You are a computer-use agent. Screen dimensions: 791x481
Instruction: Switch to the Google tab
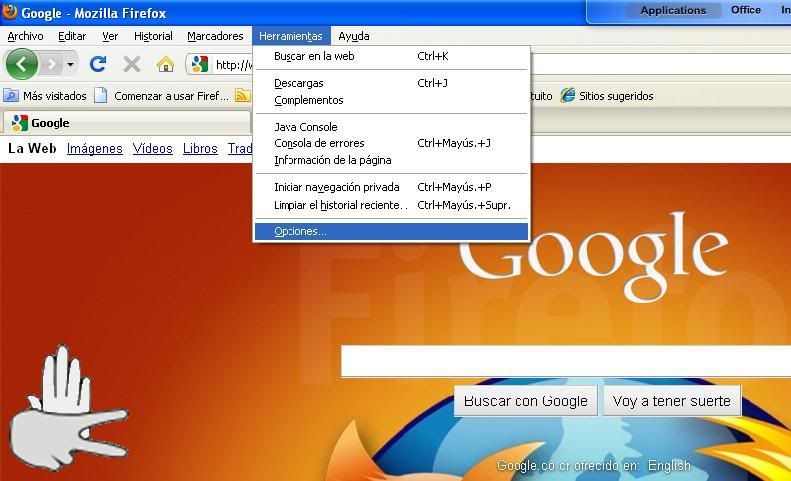(126, 123)
